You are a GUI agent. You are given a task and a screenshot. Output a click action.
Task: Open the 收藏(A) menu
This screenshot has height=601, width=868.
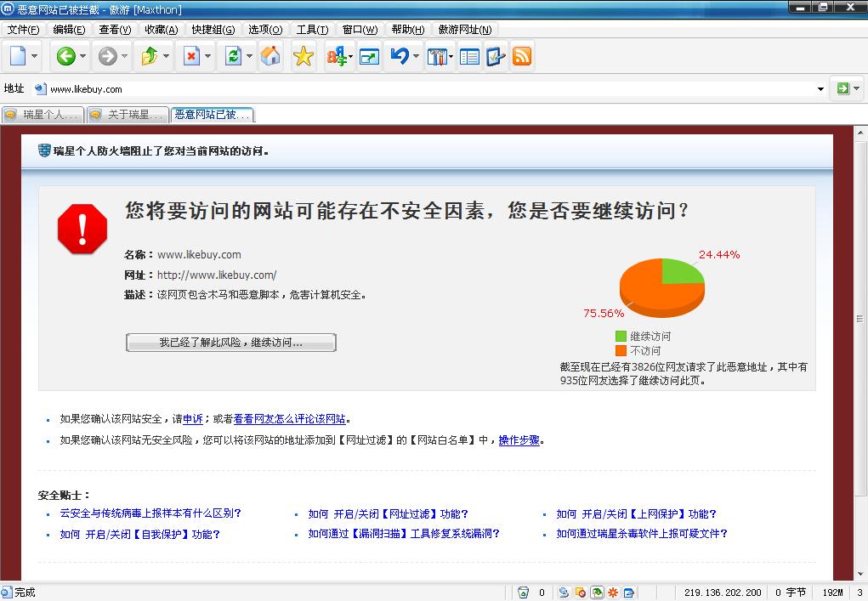coord(161,30)
